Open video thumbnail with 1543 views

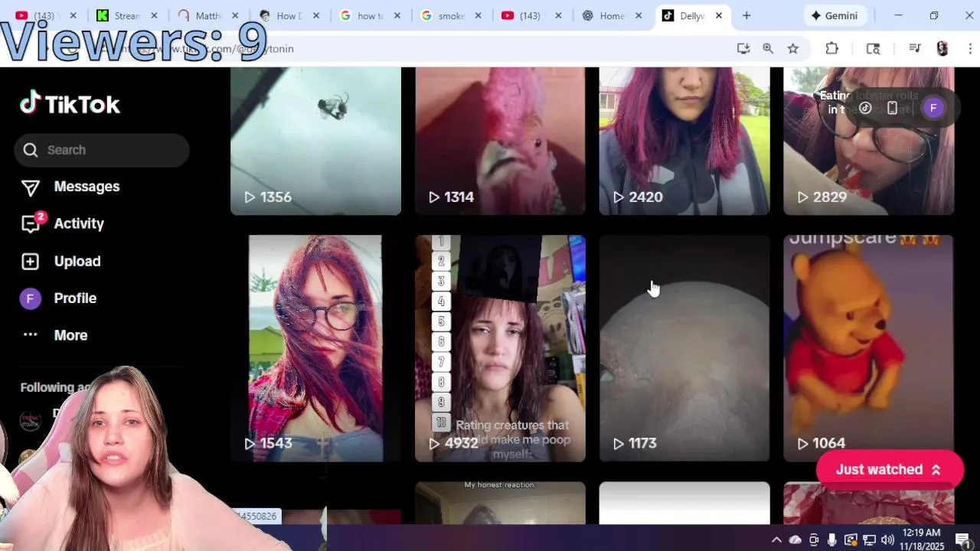(315, 348)
